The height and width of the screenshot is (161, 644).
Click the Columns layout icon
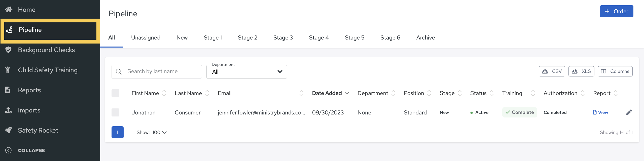[603, 71]
